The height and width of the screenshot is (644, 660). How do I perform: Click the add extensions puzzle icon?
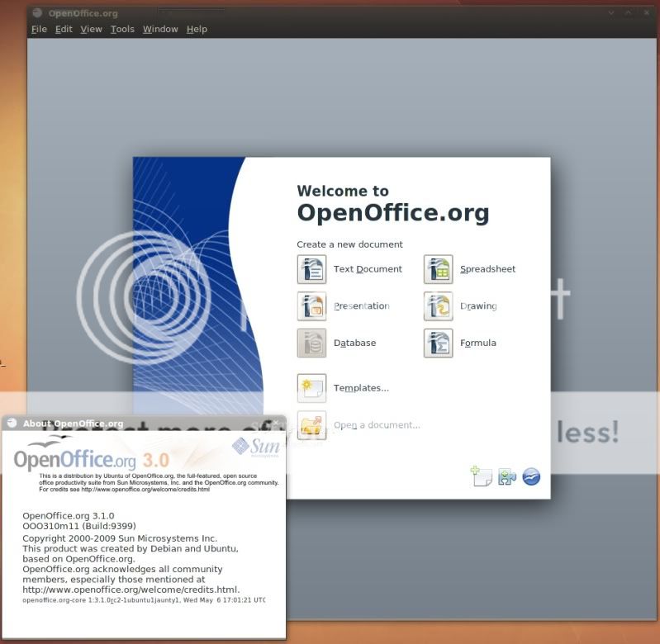tap(507, 477)
